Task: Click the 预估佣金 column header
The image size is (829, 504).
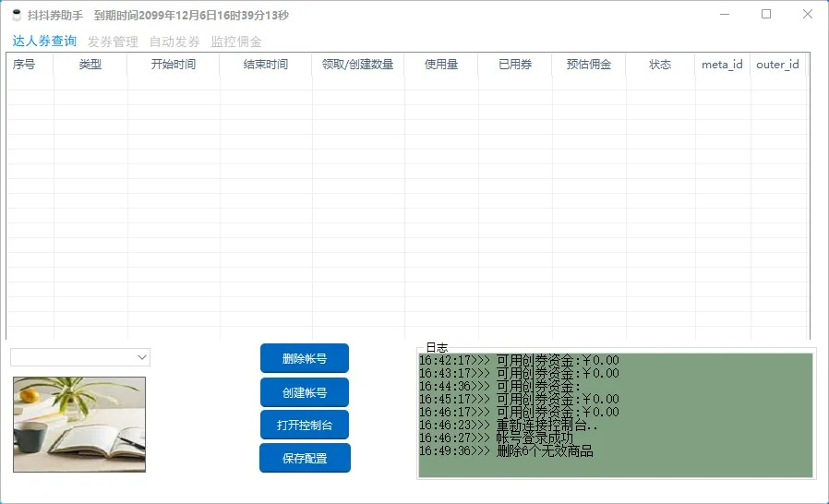Action: (x=589, y=65)
